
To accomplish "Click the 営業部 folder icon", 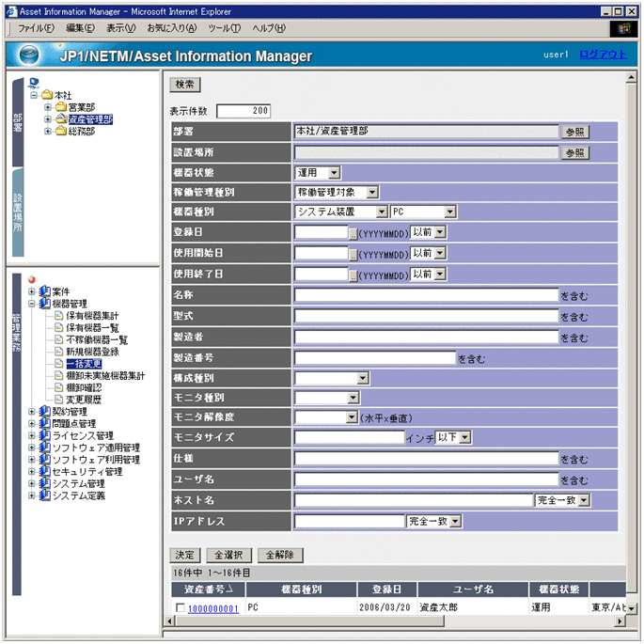I will click(60, 107).
